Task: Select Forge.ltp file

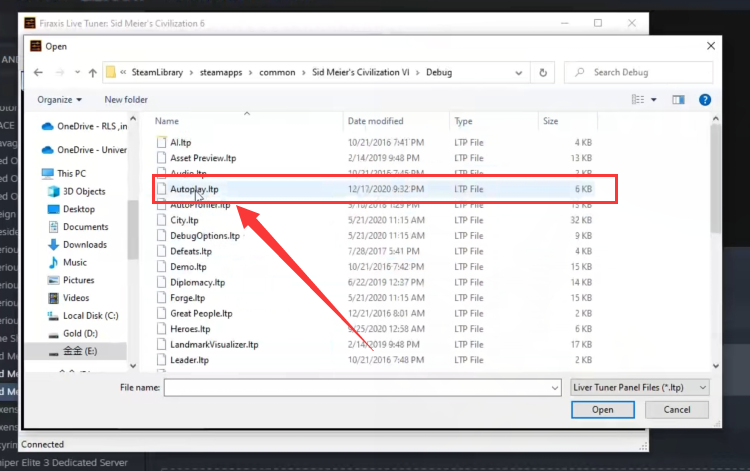Action: coord(188,298)
